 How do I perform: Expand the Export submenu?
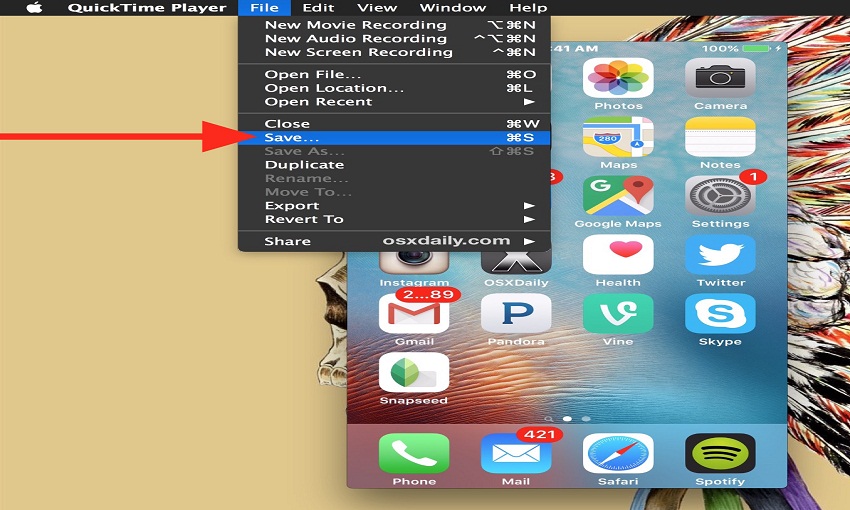(x=394, y=205)
